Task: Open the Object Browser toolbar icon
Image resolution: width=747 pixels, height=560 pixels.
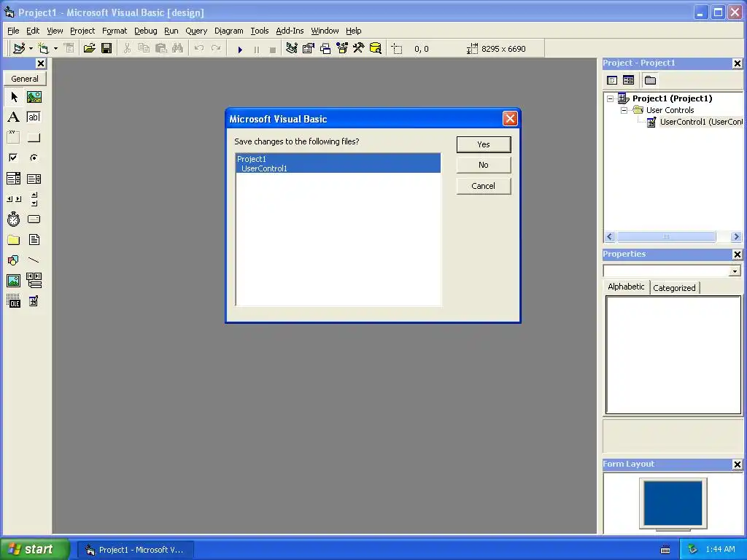Action: (x=342, y=48)
